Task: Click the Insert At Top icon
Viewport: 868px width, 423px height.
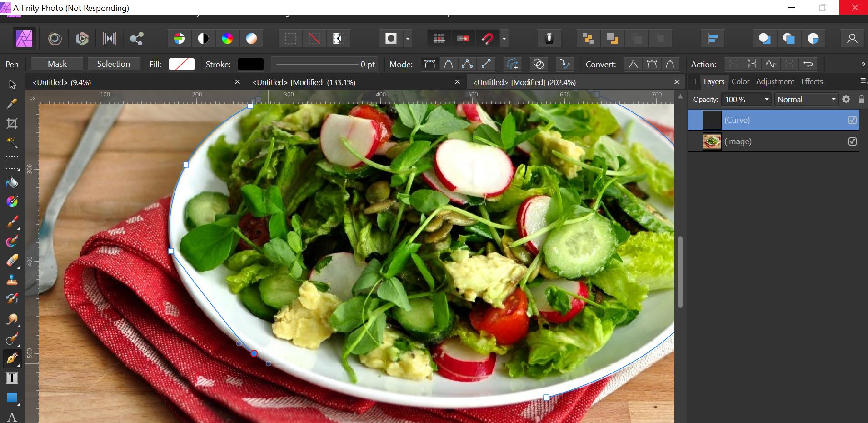Action: coord(789,39)
